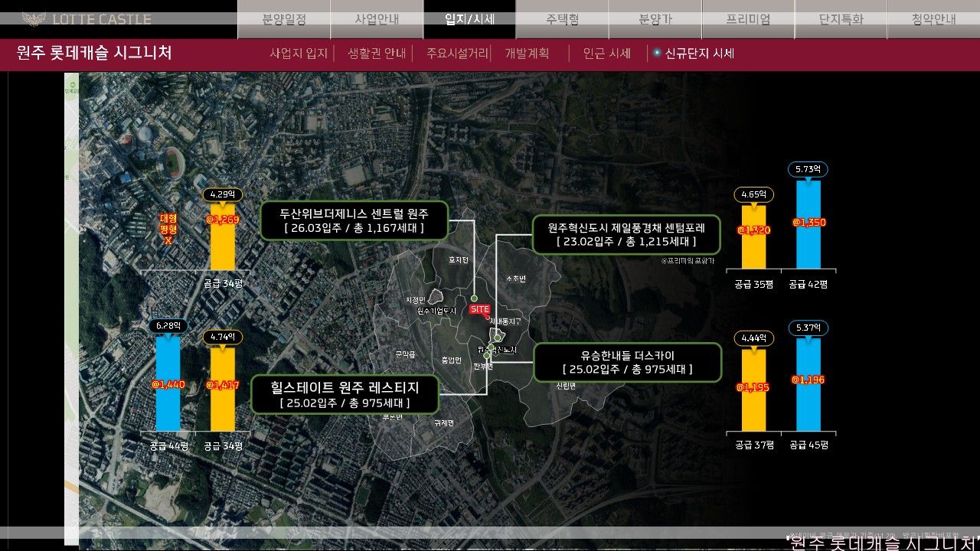This screenshot has height=551, width=980.
Task: Click the yellow bar labeled @1,195
Action: click(x=753, y=390)
